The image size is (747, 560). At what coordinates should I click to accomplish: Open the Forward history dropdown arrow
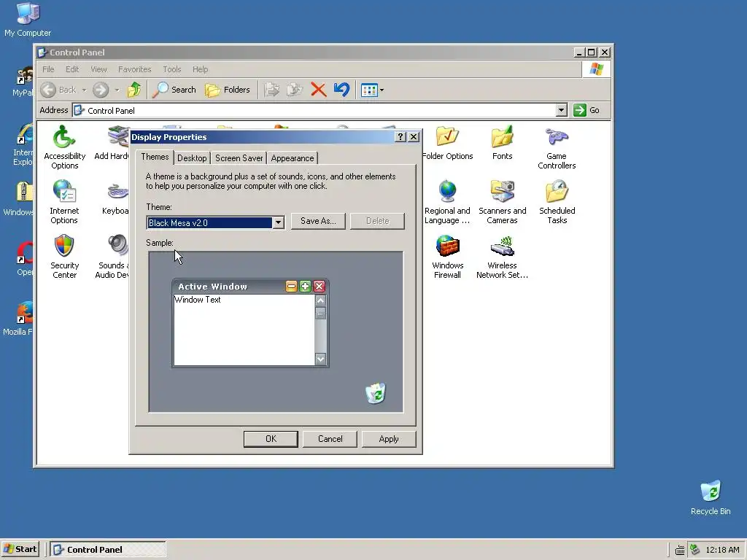[117, 90]
